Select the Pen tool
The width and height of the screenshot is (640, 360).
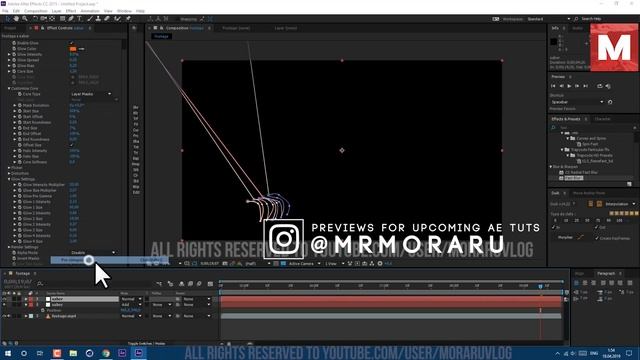click(71, 19)
